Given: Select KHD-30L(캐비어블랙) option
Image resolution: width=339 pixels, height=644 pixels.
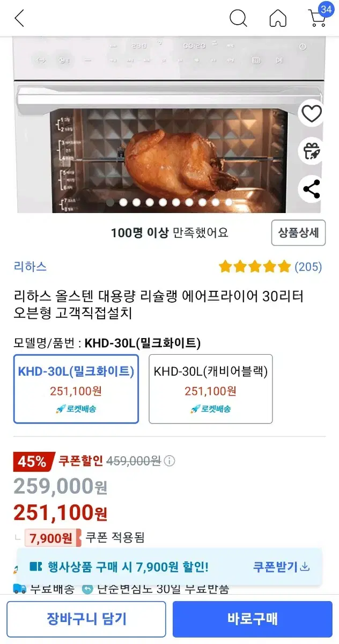Looking at the screenshot, I should [211, 389].
